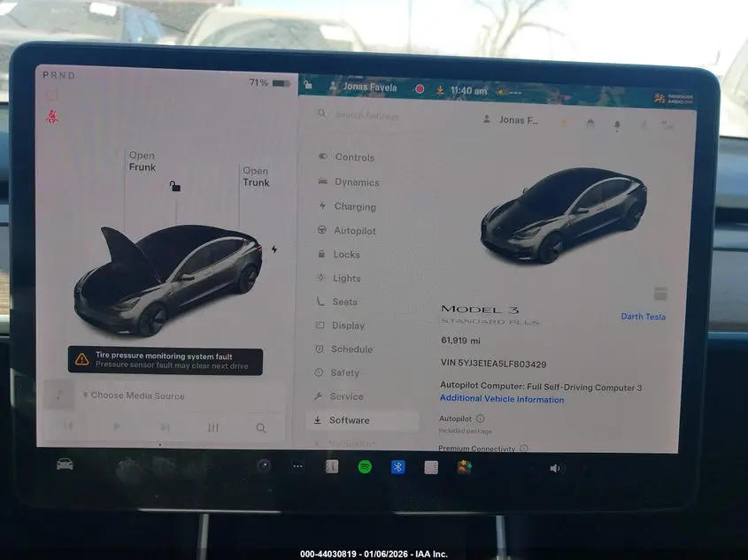This screenshot has width=748, height=560.
Task: Tap the unlock padlock icon near Open Frunk
Action: pos(174,187)
